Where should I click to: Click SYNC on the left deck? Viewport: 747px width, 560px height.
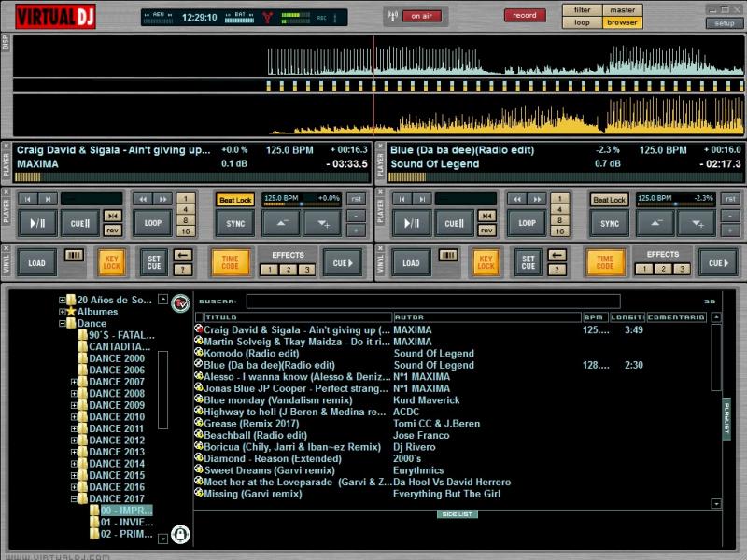(x=235, y=223)
